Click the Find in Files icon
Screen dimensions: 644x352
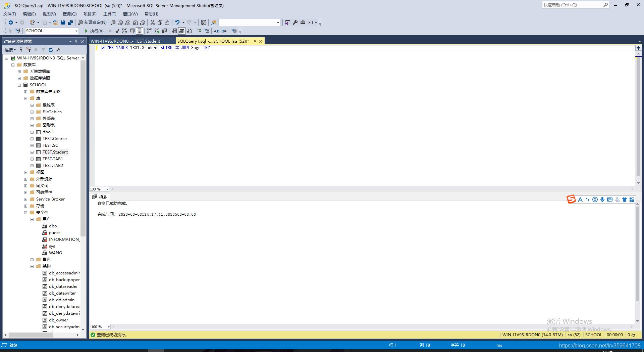tap(213, 23)
